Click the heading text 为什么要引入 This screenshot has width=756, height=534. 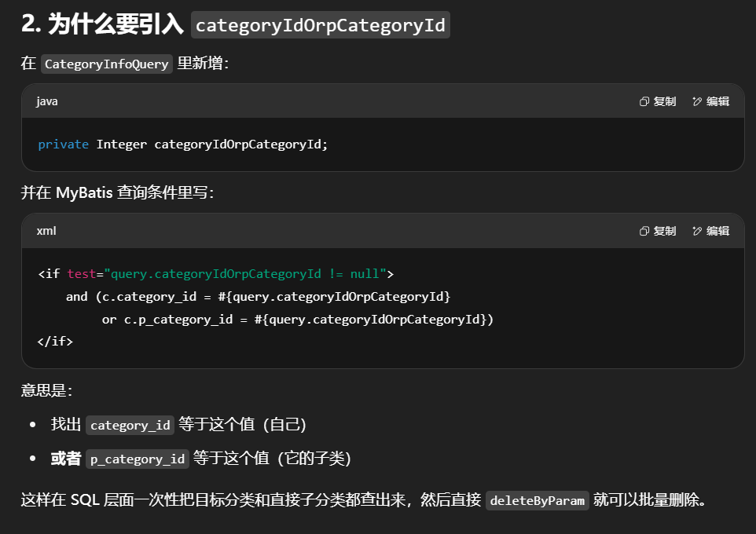click(x=116, y=25)
